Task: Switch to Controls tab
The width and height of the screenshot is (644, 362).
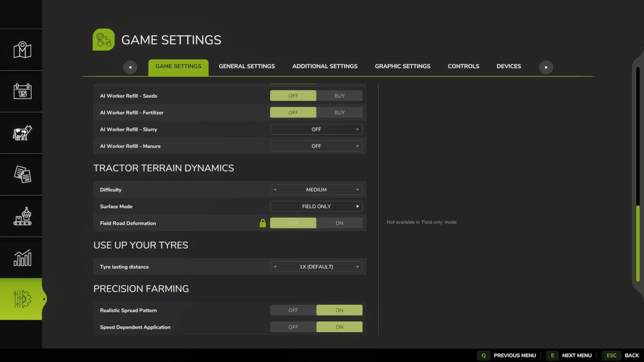Action: 463,66
